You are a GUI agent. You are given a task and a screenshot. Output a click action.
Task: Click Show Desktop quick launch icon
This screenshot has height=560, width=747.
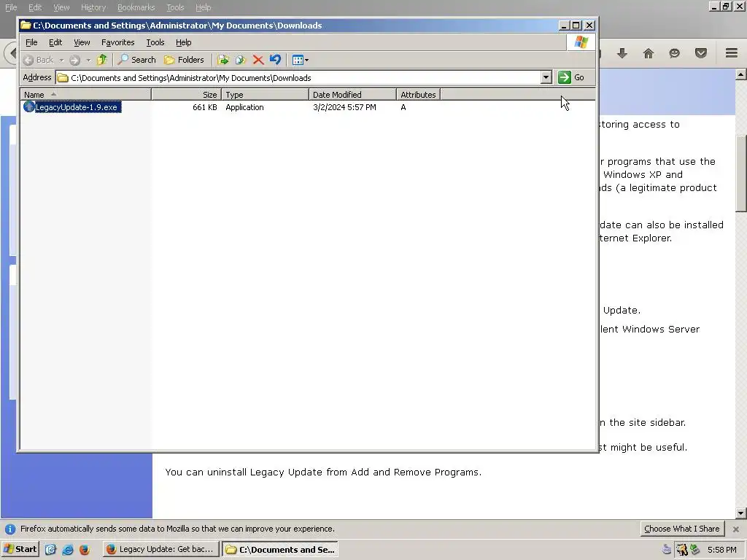pyautogui.click(x=50, y=550)
